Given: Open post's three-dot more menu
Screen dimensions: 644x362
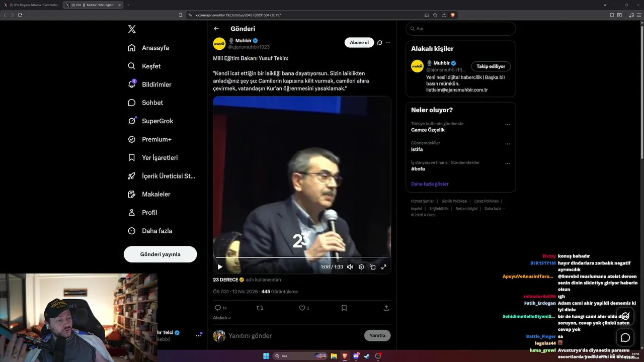Looking at the screenshot, I should pos(388,43).
